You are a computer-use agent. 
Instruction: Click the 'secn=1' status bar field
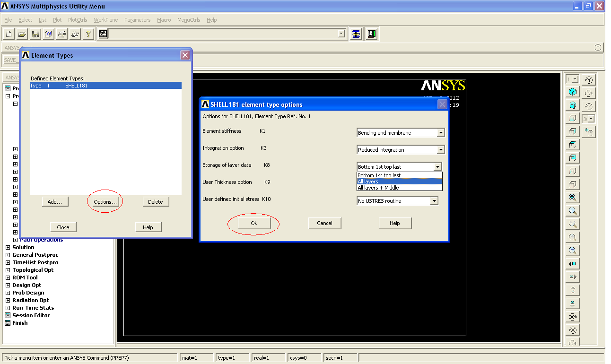tap(340, 358)
